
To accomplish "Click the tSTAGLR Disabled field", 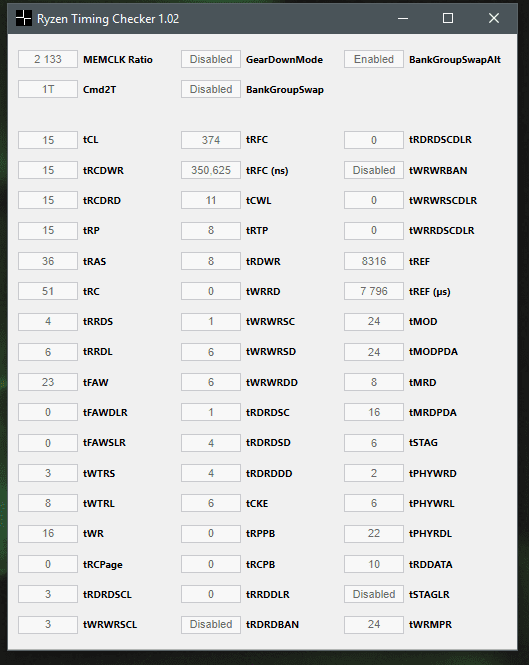I will click(x=374, y=594).
